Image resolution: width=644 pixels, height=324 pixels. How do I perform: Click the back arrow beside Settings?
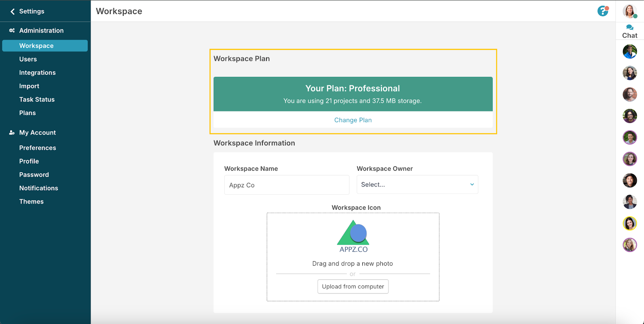12,11
